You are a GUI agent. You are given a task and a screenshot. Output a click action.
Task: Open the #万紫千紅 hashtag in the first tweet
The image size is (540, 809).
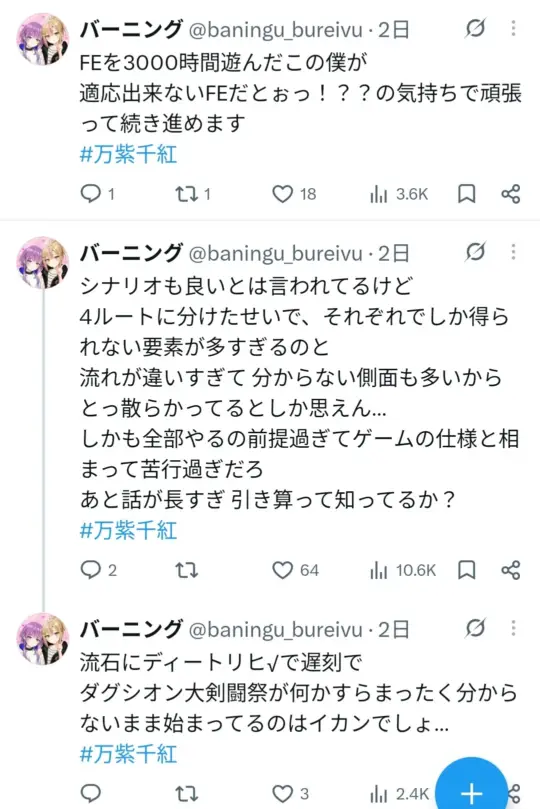[128, 154]
